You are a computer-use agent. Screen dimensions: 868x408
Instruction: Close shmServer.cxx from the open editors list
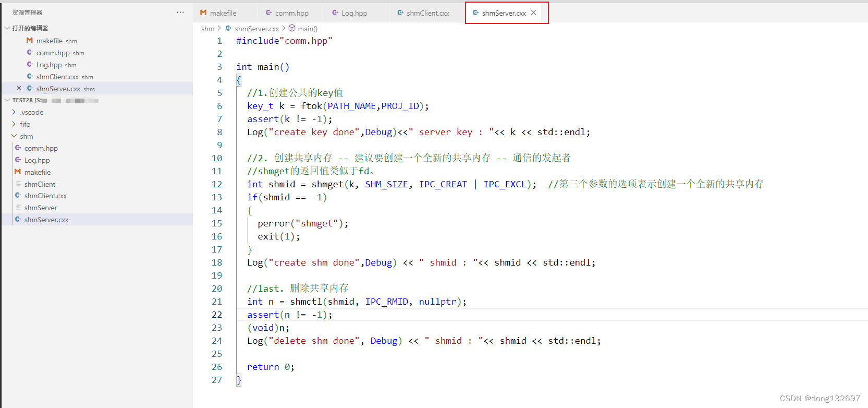point(19,88)
